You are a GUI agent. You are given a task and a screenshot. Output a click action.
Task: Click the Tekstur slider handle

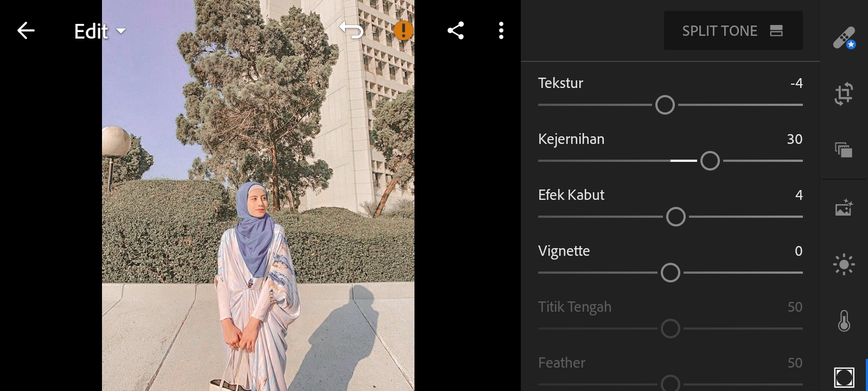coord(665,105)
